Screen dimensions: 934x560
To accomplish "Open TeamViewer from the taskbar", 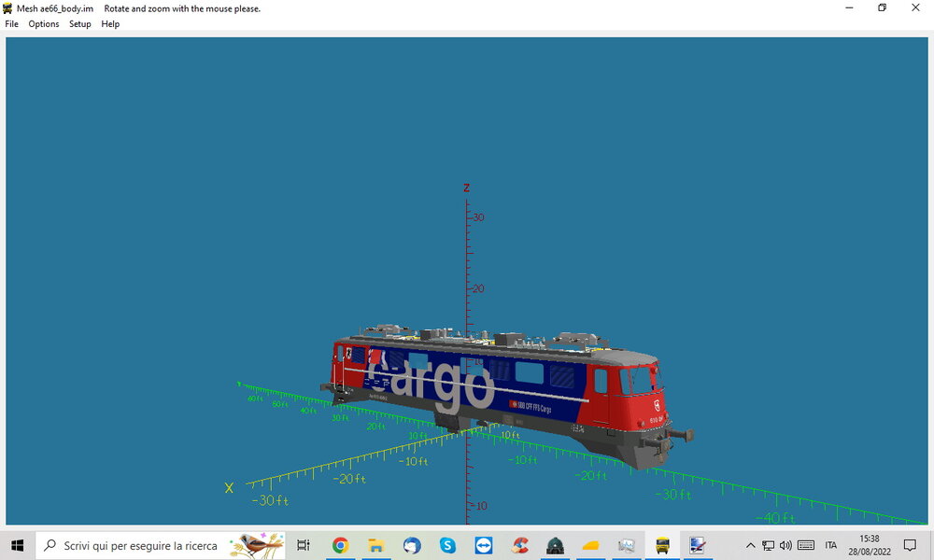I will point(483,545).
